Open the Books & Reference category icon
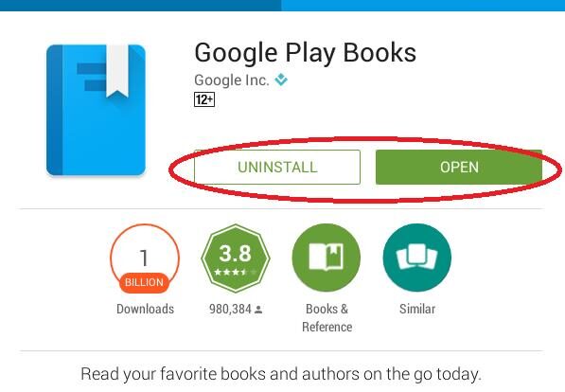 point(327,258)
